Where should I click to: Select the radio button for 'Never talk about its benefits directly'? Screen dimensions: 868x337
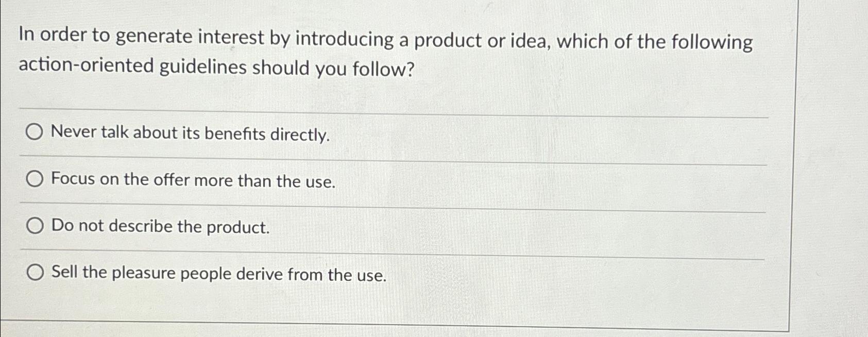(x=35, y=132)
